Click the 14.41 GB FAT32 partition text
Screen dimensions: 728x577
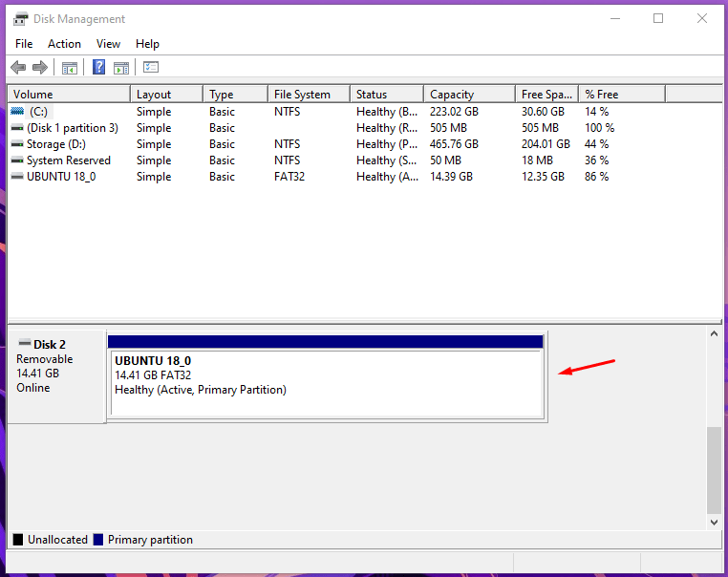click(153, 375)
